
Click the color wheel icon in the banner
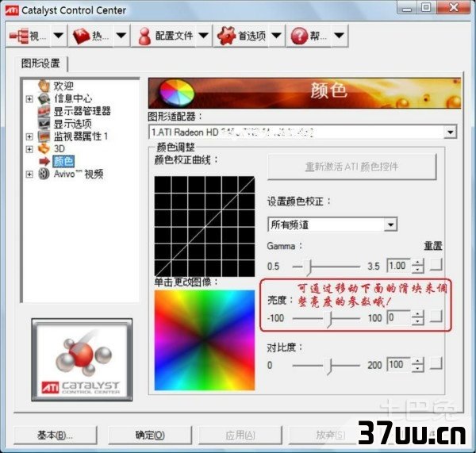177,92
